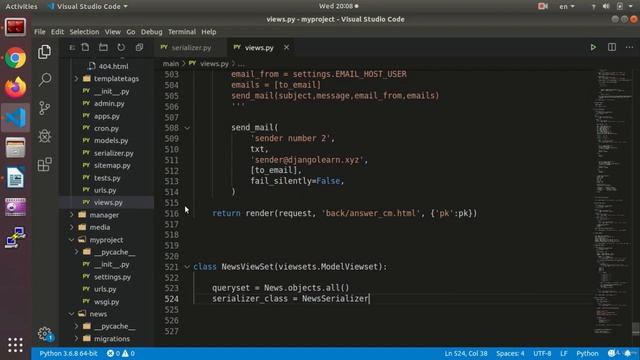
Task: Show Applications grid in the dock
Action: pyautogui.click(x=16, y=345)
